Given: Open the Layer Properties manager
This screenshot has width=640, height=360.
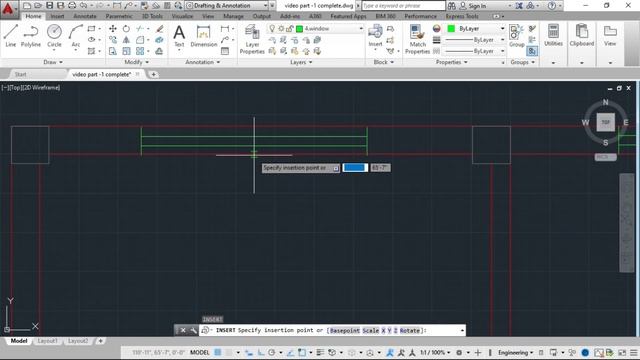Looking at the screenshot, I should (x=252, y=39).
